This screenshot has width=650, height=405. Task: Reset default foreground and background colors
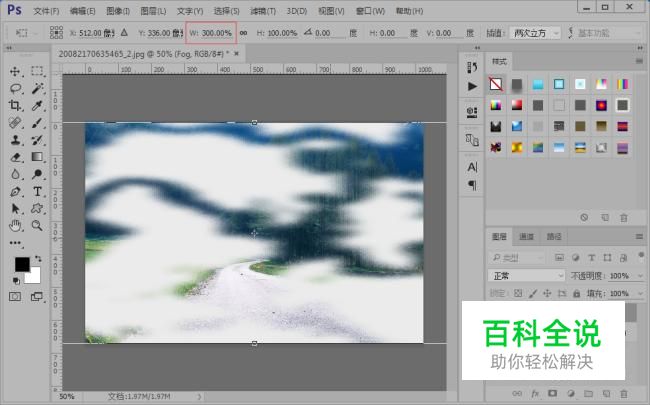pyautogui.click(x=16, y=281)
